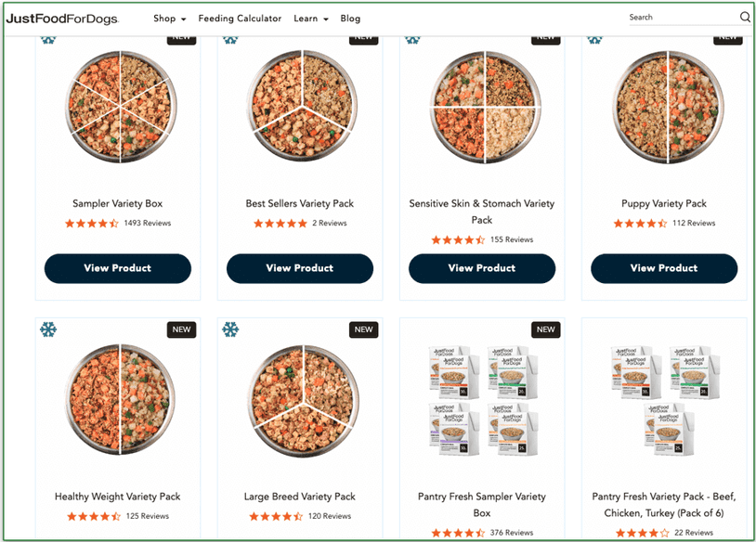Select Blog from the navigation bar
Image resolution: width=756 pixels, height=542 pixels.
(350, 18)
